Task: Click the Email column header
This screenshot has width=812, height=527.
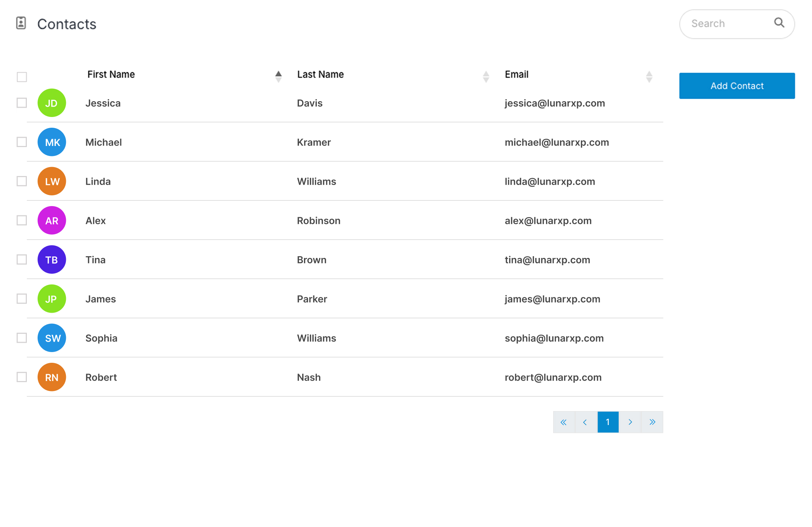Action: click(517, 74)
